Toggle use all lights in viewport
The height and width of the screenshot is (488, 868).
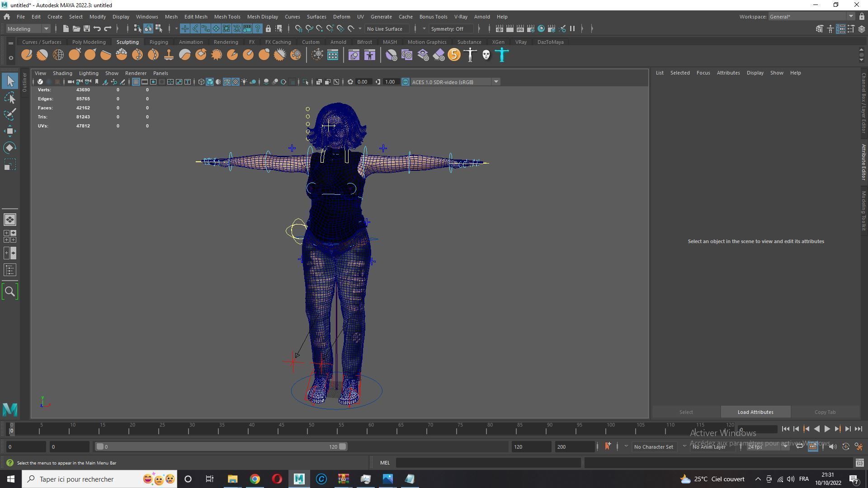pyautogui.click(x=244, y=82)
